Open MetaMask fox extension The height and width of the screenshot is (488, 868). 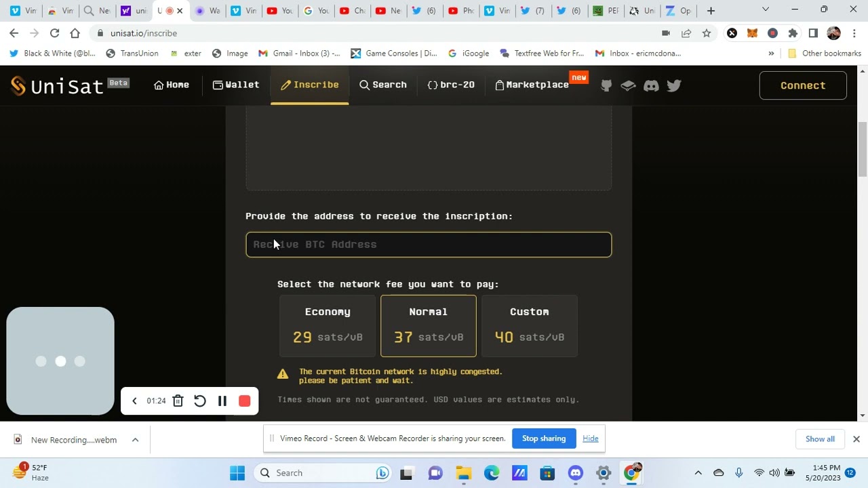pyautogui.click(x=752, y=33)
